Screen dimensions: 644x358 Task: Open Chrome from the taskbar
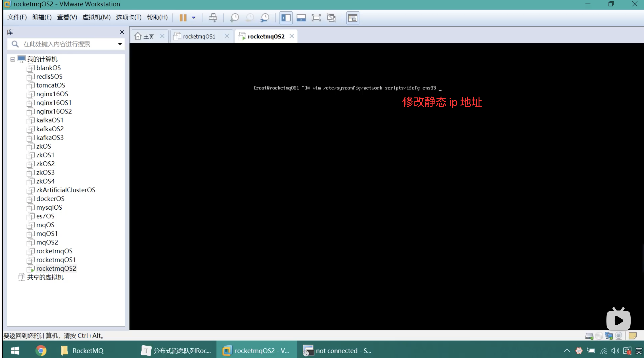(x=41, y=350)
